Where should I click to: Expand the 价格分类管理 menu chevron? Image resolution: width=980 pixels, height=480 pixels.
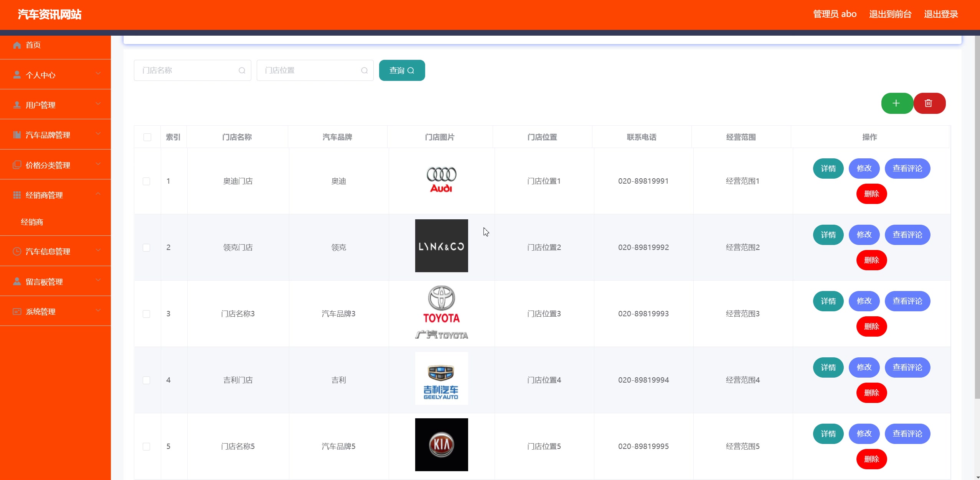click(x=98, y=164)
